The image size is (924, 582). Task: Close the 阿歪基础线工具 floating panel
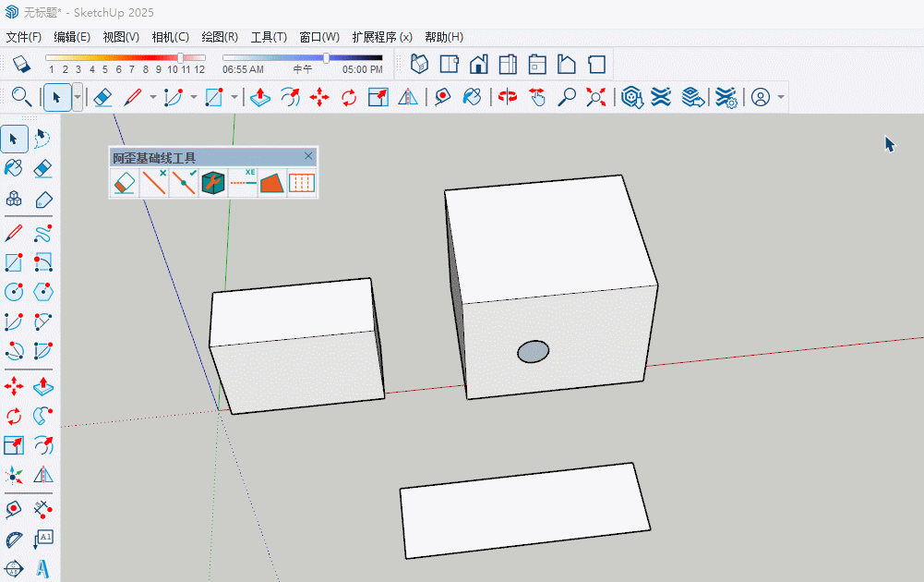(x=308, y=156)
